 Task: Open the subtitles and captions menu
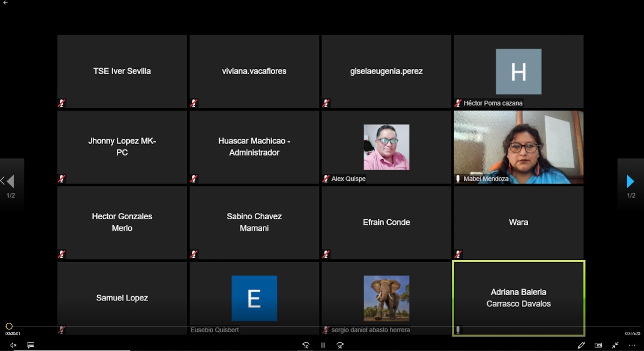pos(31,345)
